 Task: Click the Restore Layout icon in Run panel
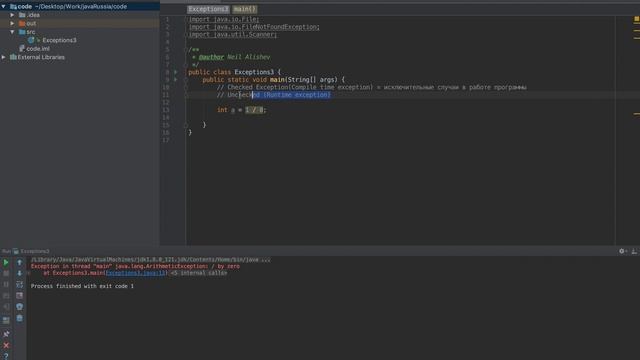(x=6, y=320)
